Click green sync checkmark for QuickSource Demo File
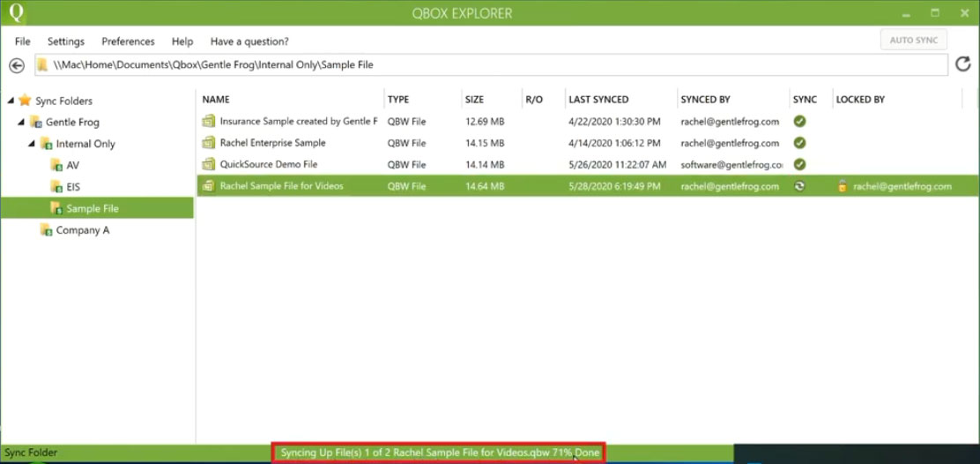 pos(799,164)
